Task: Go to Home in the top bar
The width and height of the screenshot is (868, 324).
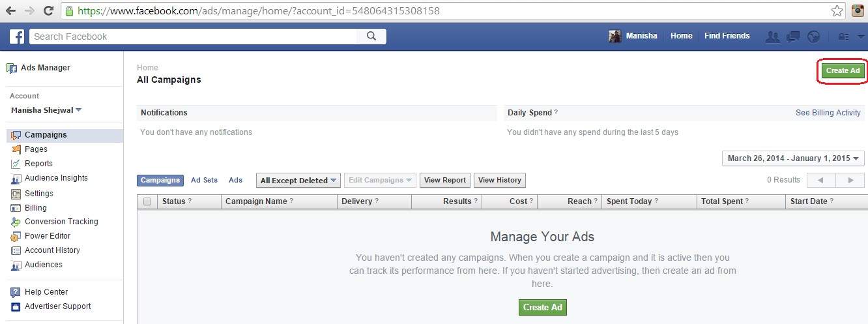Action: (x=682, y=37)
